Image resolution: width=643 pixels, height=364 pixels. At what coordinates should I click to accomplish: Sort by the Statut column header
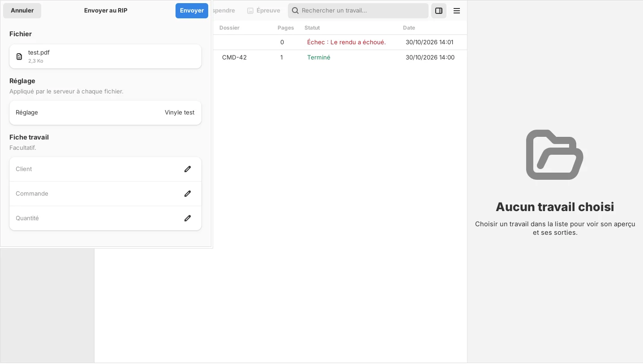pyautogui.click(x=312, y=28)
